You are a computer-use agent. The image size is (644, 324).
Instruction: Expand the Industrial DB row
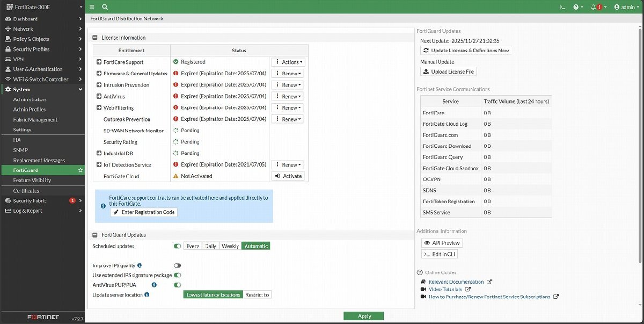99,154
